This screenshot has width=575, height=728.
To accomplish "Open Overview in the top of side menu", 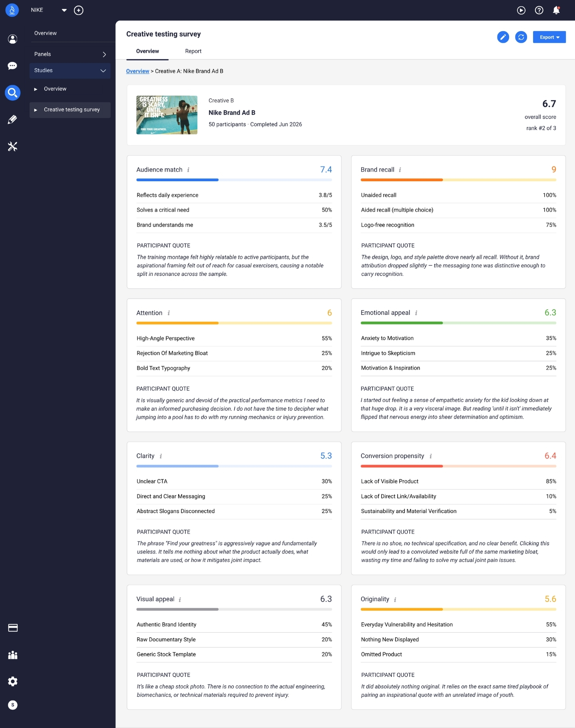I will (46, 33).
